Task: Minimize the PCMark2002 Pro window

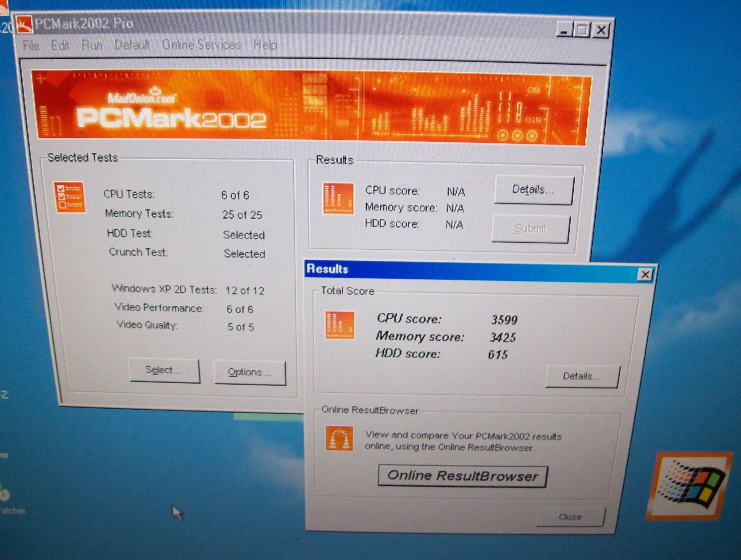Action: click(564, 30)
